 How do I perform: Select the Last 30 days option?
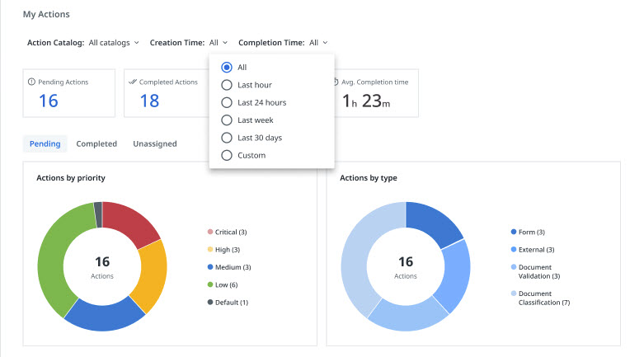[227, 138]
